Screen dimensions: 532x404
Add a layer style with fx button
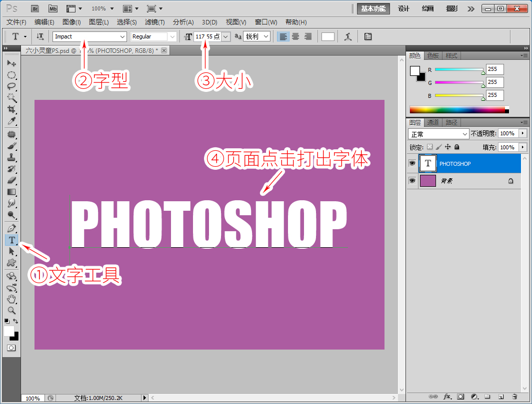coord(447,397)
